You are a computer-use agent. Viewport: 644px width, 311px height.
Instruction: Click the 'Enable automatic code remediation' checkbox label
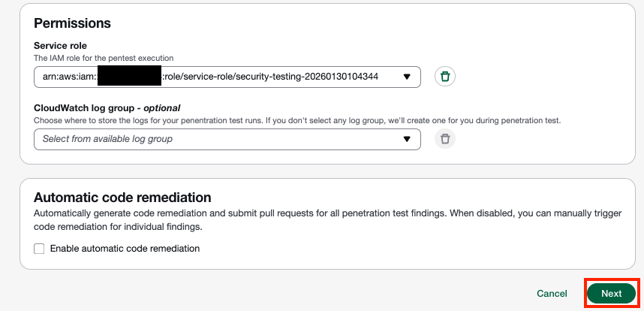coord(125,249)
